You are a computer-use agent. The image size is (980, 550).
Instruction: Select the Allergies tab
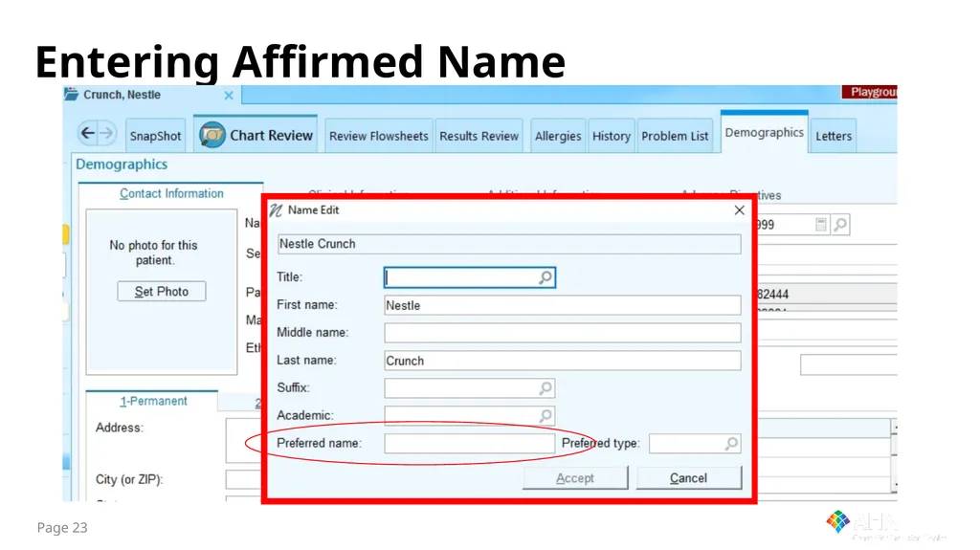click(x=558, y=136)
